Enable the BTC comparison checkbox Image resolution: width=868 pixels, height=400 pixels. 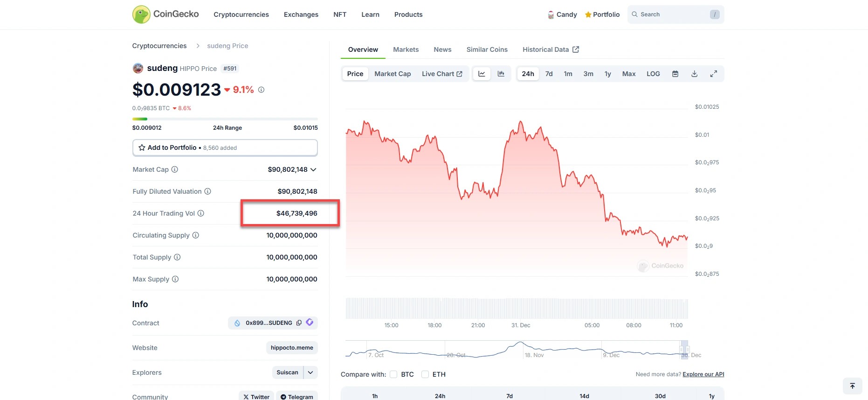tap(393, 374)
